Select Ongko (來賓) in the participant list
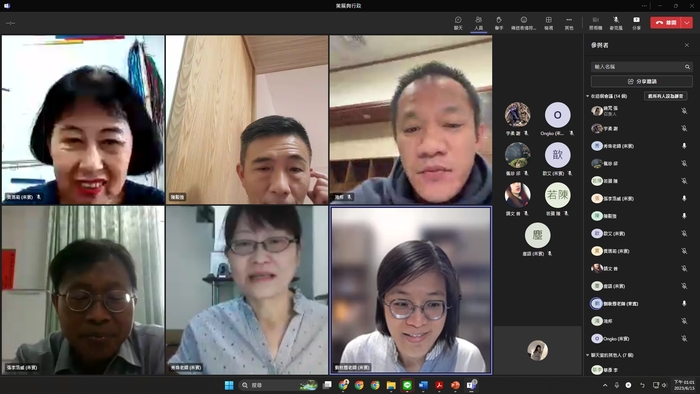 [x=638, y=339]
